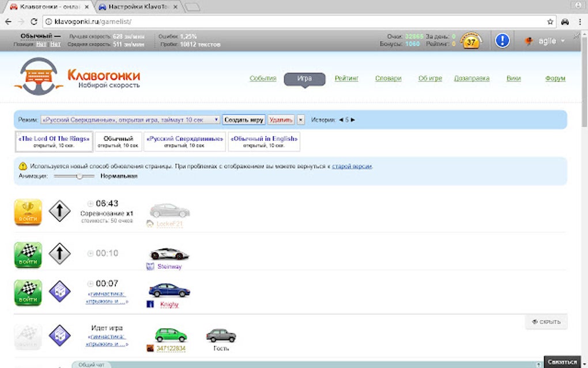
Task: Open the blue exclamation notifications icon
Action: pos(502,40)
